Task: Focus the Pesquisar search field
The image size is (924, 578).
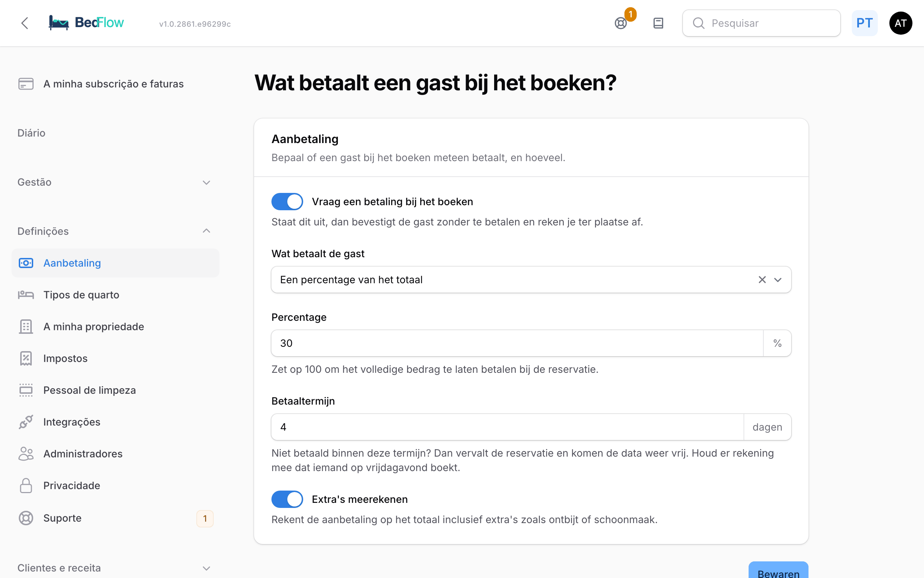Action: click(761, 23)
